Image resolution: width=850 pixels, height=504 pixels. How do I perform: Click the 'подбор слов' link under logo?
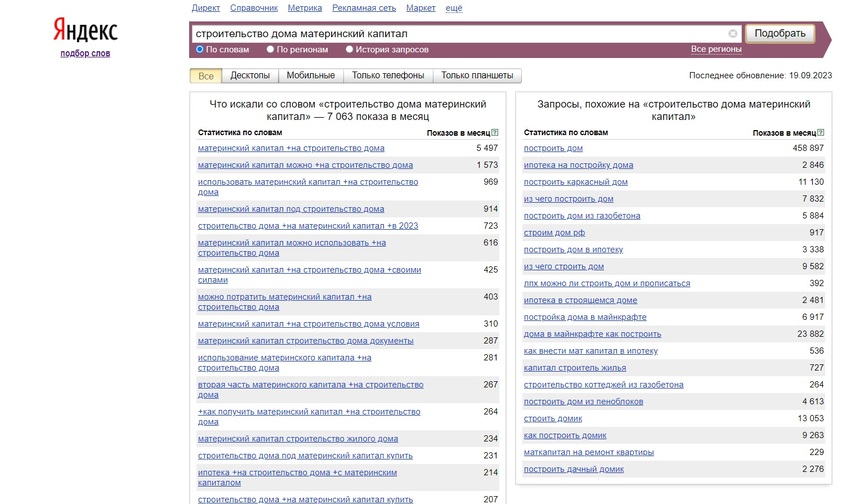point(85,53)
